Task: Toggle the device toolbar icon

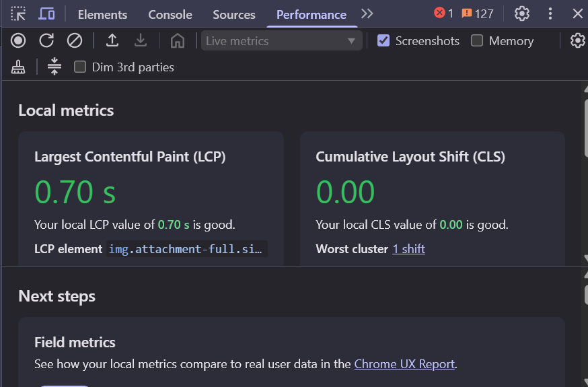Action: (x=46, y=14)
